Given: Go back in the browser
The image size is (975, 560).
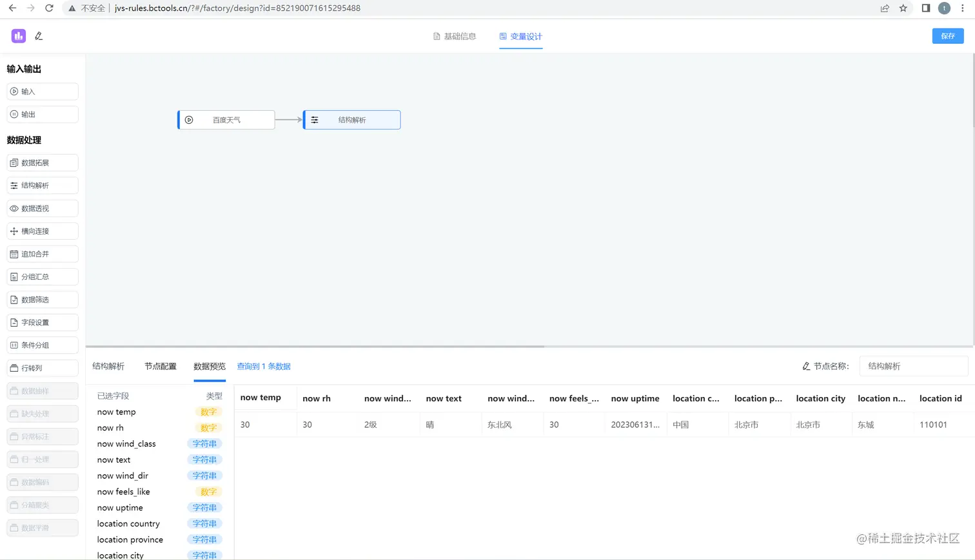Looking at the screenshot, I should click(x=12, y=8).
